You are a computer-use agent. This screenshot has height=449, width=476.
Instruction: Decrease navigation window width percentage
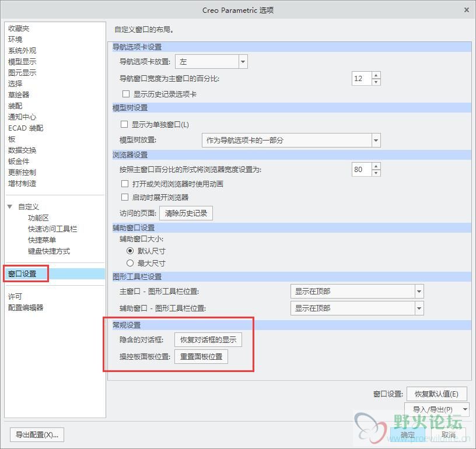click(x=376, y=82)
